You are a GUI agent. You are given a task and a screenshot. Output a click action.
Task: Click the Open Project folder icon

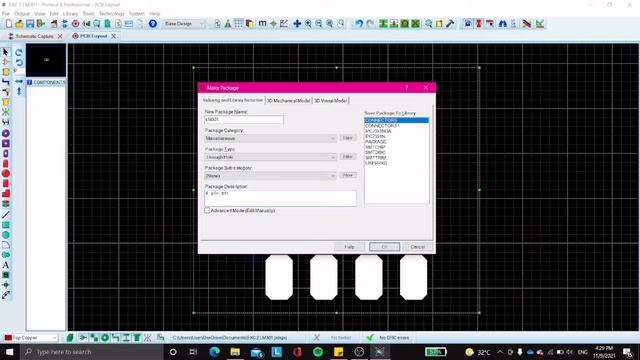(19, 24)
